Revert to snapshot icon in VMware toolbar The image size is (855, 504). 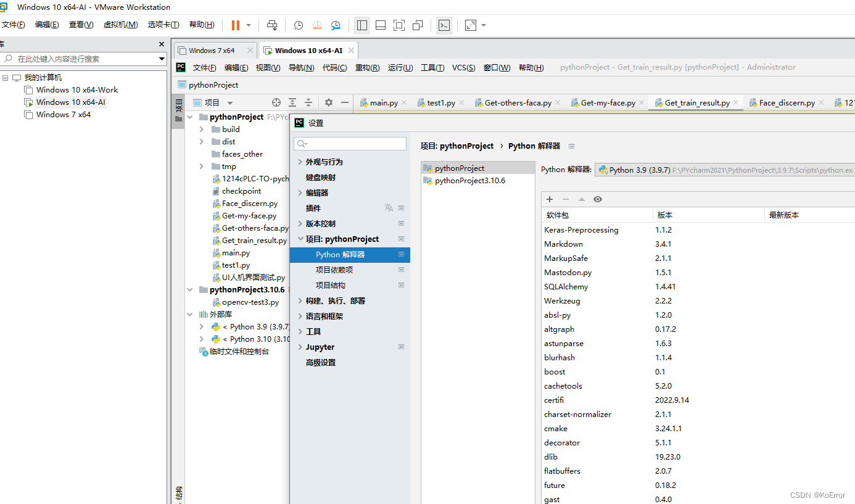point(317,25)
